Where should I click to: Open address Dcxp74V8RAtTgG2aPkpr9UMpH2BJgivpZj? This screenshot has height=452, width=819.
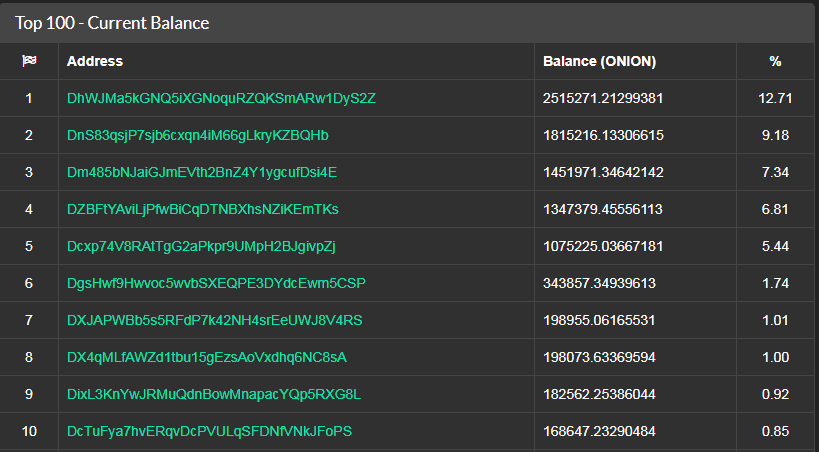[x=201, y=246]
